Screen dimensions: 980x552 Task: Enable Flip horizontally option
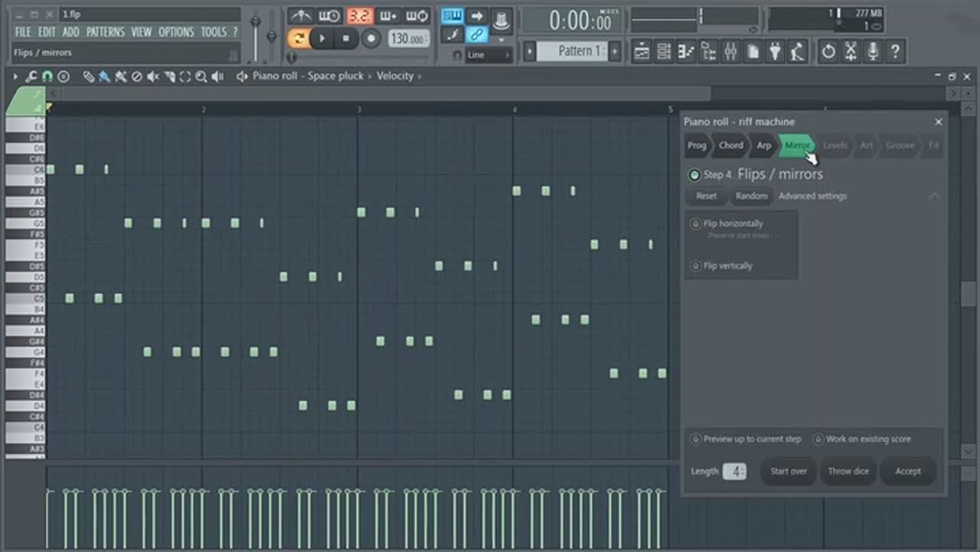(x=695, y=224)
